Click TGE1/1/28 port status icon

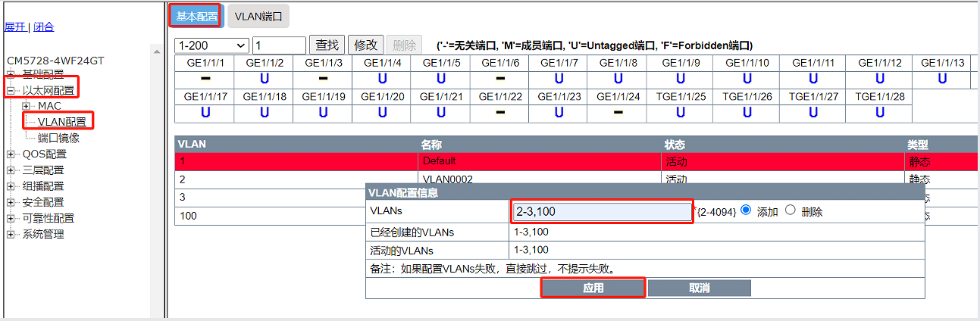click(x=879, y=112)
